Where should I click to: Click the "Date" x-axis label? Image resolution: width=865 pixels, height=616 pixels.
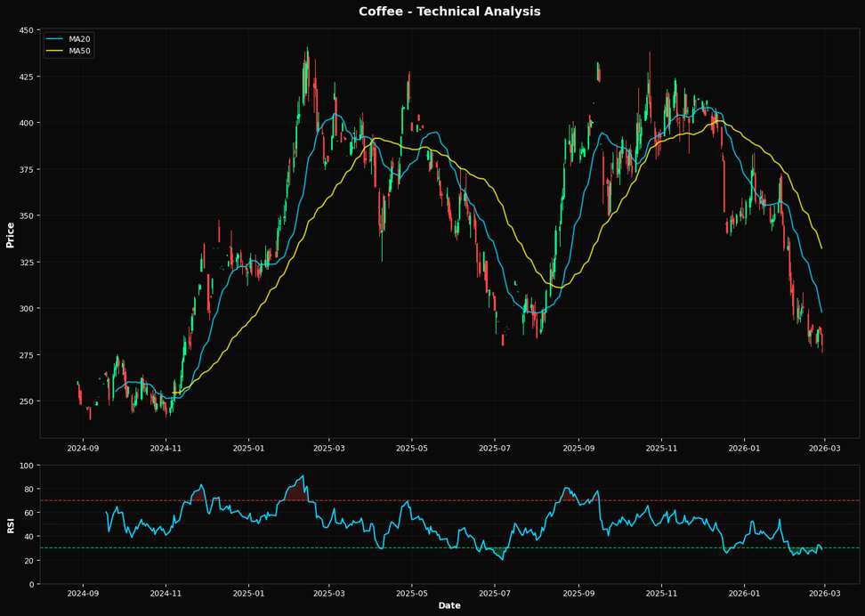tap(449, 605)
